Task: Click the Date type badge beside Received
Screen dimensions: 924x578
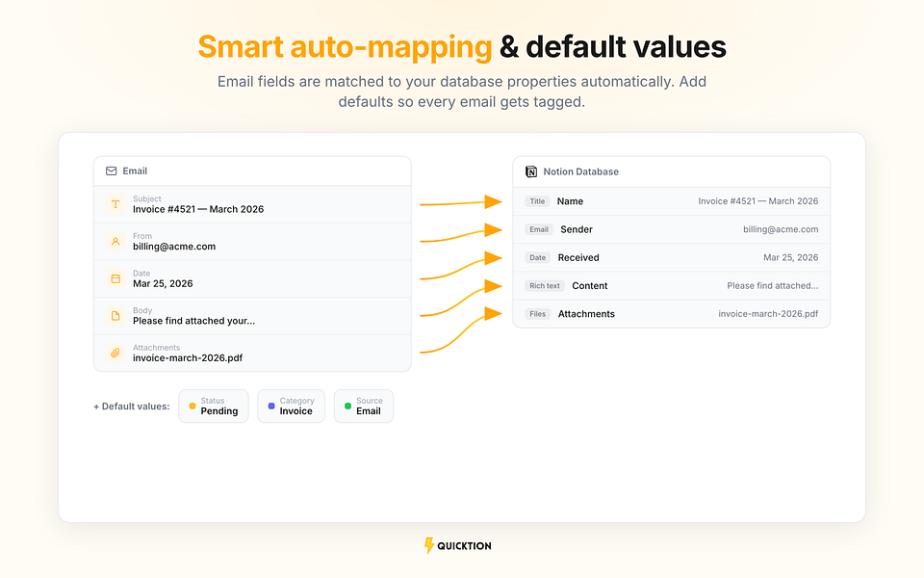Action: click(537, 258)
